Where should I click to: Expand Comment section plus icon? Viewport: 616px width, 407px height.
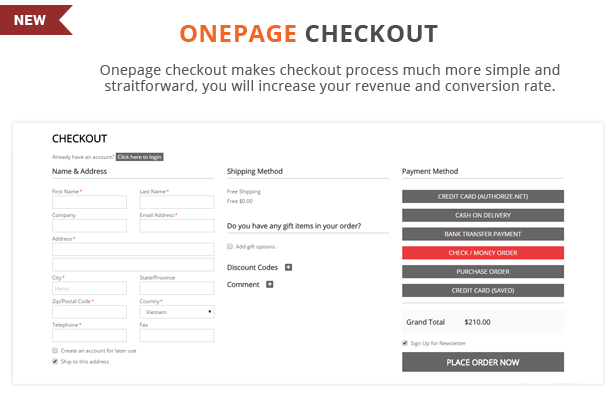click(x=270, y=284)
